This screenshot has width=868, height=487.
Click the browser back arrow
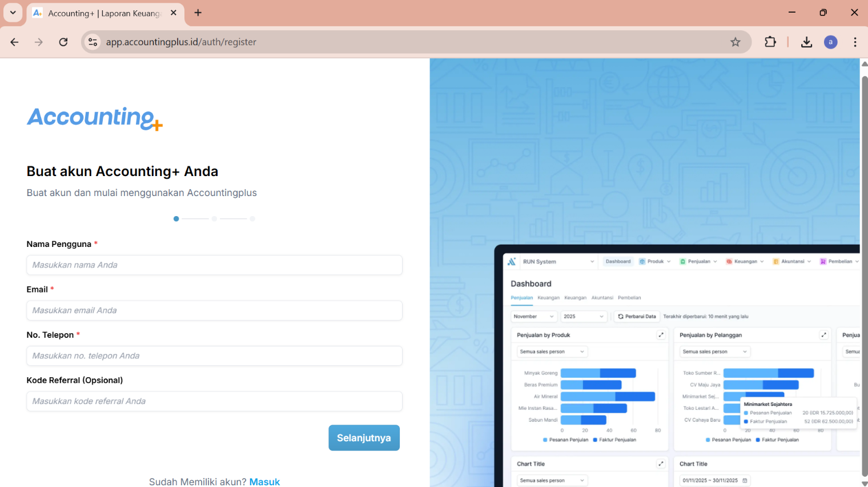pyautogui.click(x=14, y=42)
